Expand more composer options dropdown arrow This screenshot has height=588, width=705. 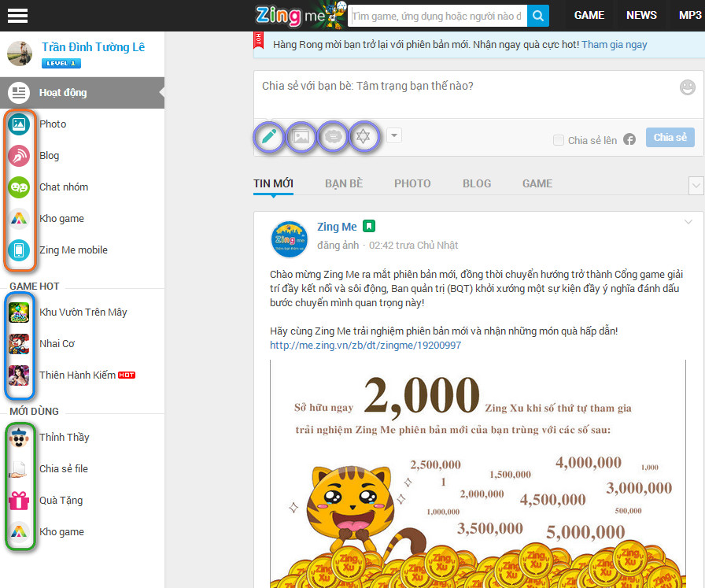click(394, 135)
